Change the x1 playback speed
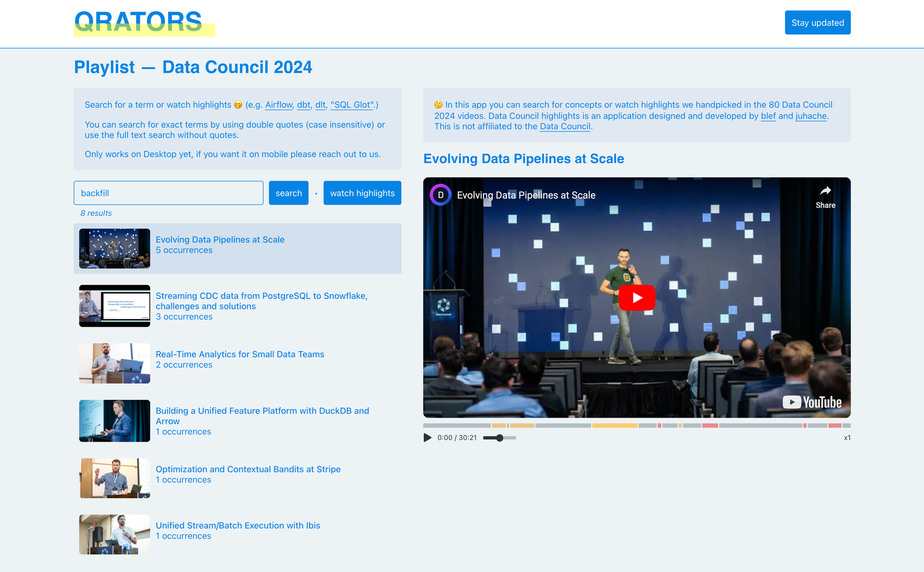Viewport: 924px width, 572px height. 847,438
